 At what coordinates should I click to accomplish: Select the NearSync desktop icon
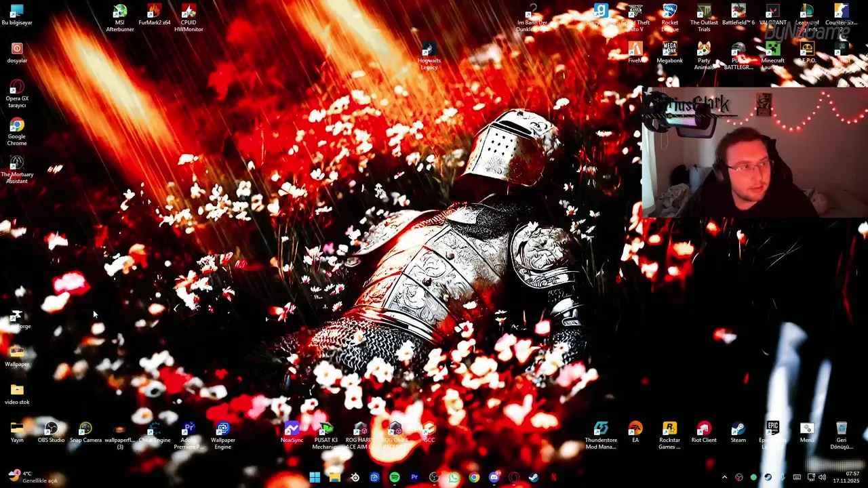292,432
